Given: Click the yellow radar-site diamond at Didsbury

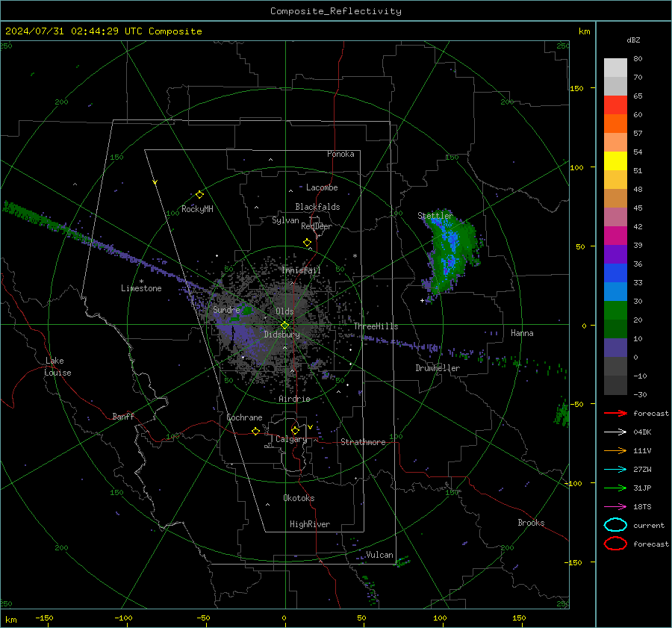Looking at the screenshot, I should click(284, 326).
